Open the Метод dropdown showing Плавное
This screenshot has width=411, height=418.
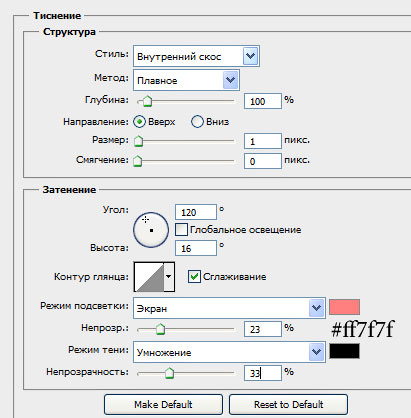tap(186, 80)
